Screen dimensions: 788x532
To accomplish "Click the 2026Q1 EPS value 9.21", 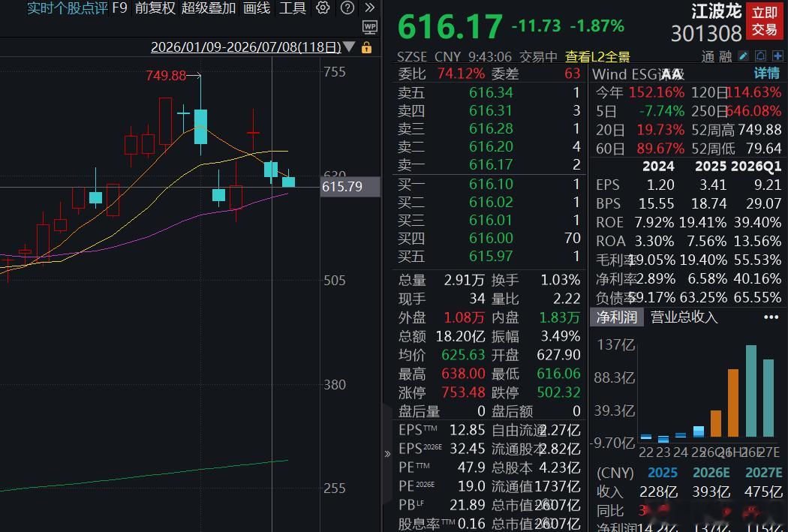I will pyautogui.click(x=768, y=185).
